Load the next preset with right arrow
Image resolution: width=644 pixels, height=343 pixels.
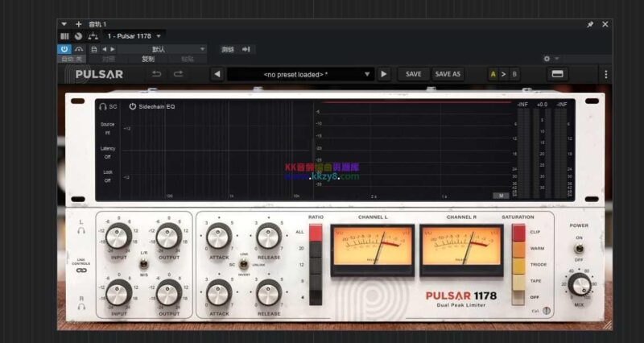pyautogui.click(x=384, y=74)
